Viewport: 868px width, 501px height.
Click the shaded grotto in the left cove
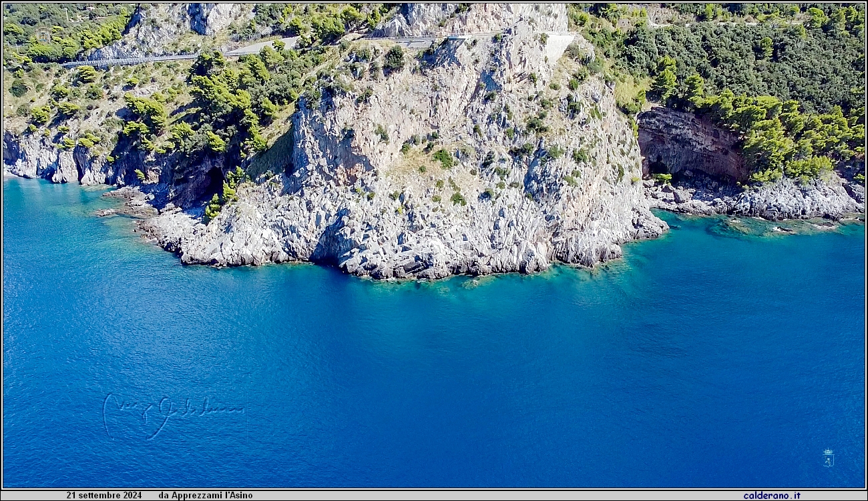212,181
